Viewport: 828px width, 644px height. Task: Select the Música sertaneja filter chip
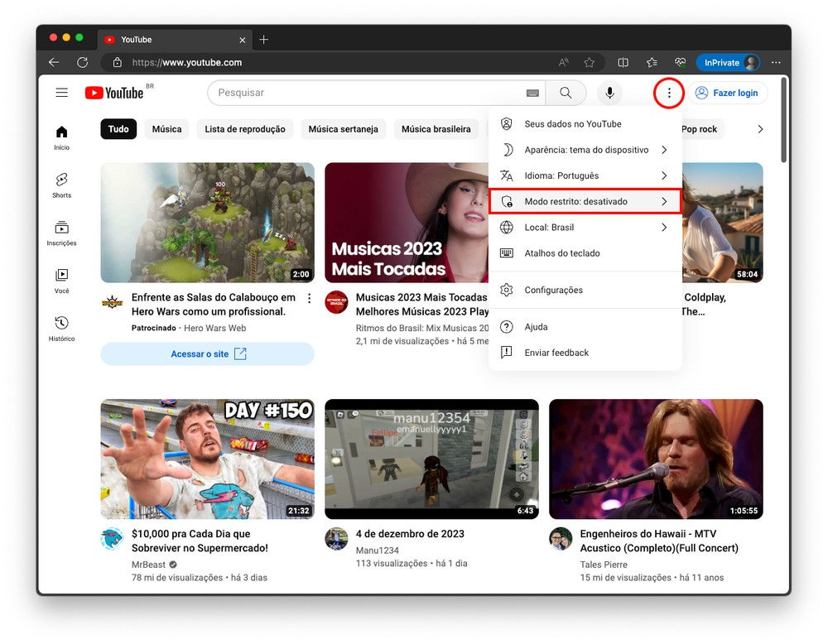coord(343,129)
